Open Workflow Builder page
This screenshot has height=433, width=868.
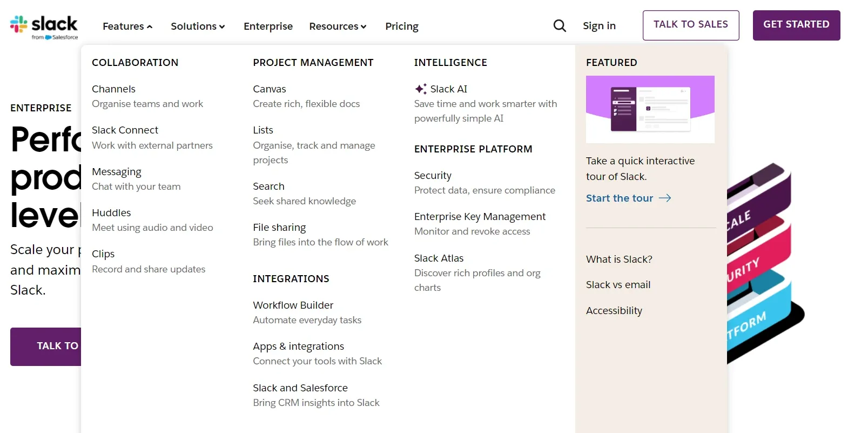click(293, 305)
